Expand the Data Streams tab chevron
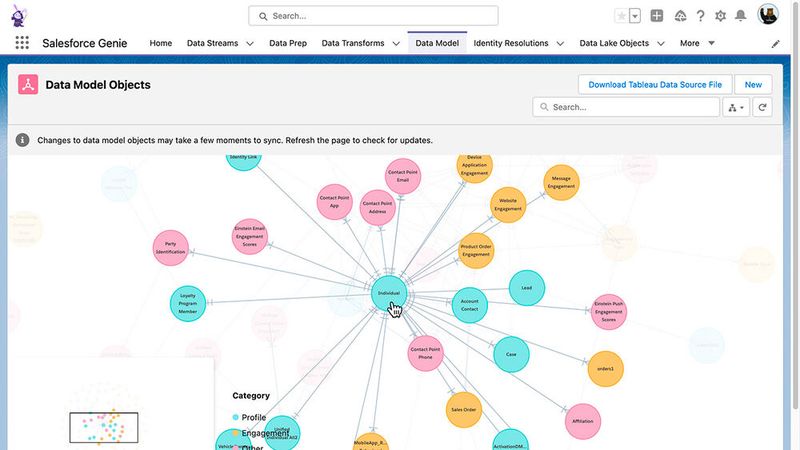This screenshot has height=450, width=800. tap(250, 44)
